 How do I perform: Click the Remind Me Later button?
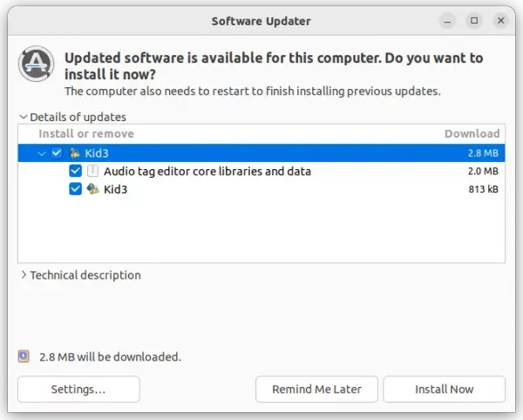pos(316,389)
